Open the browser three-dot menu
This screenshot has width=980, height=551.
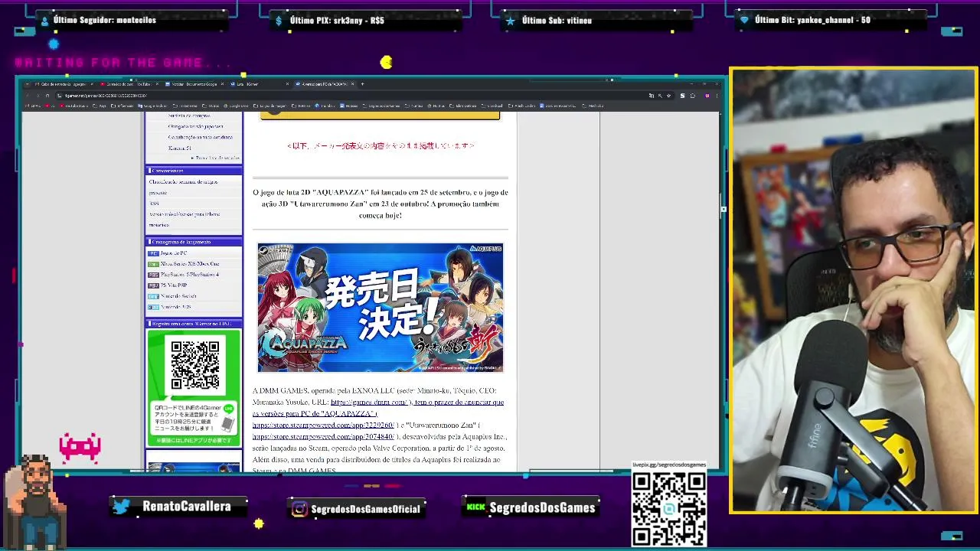[717, 96]
